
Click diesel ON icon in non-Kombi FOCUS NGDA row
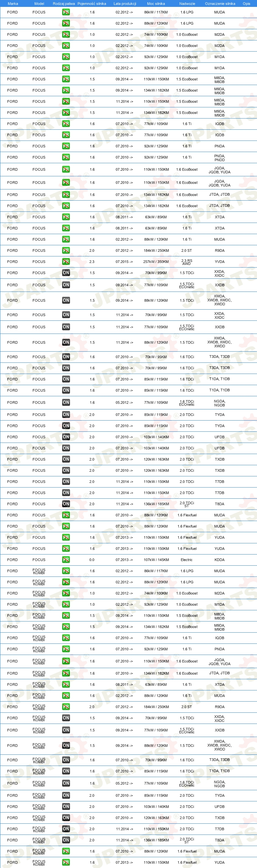click(x=66, y=402)
